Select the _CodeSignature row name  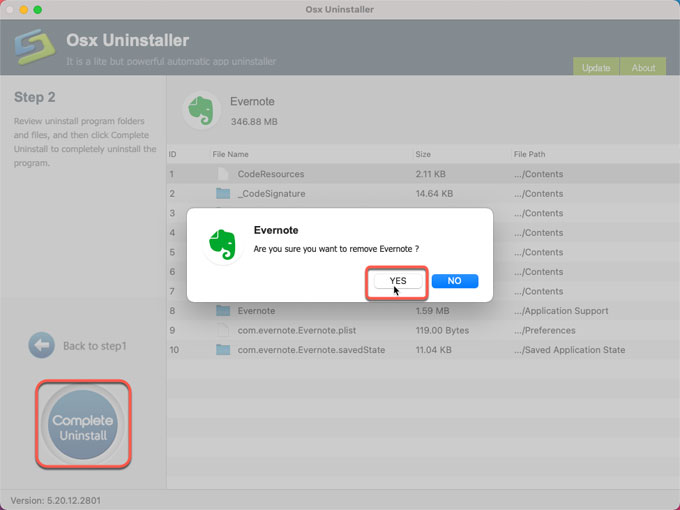(x=271, y=193)
